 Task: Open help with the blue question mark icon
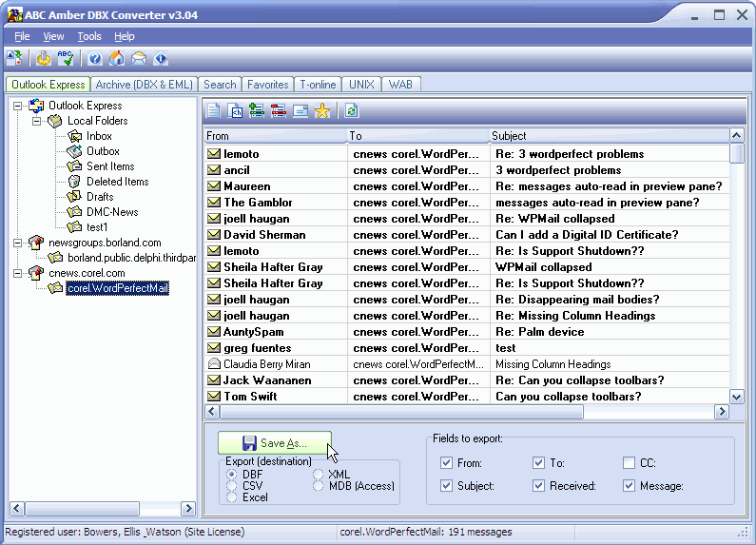click(95, 58)
